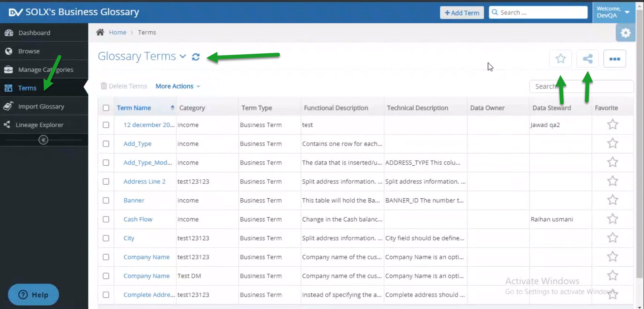Favorite the City term star
This screenshot has height=309, width=644.
[612, 238]
